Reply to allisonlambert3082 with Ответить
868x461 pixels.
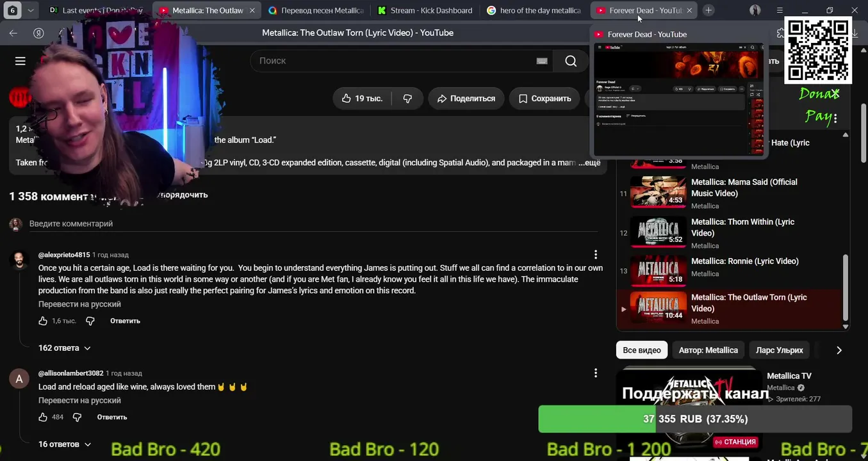tap(112, 417)
